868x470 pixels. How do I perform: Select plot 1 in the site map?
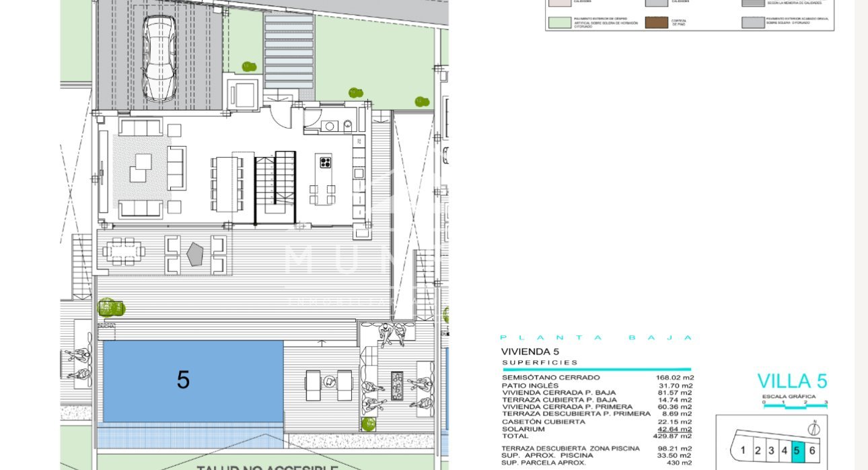pos(742,450)
